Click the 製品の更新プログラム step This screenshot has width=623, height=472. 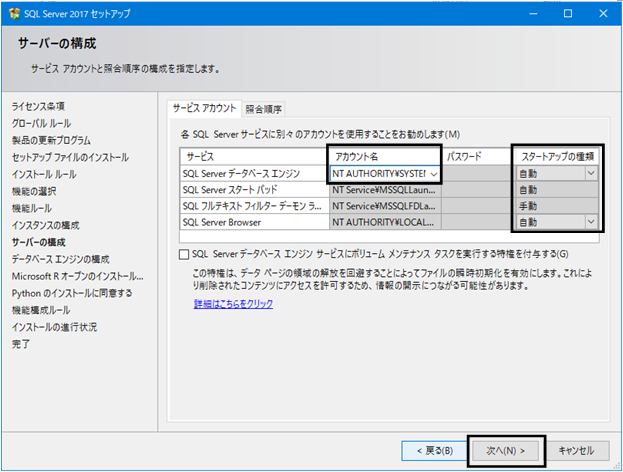(51, 141)
